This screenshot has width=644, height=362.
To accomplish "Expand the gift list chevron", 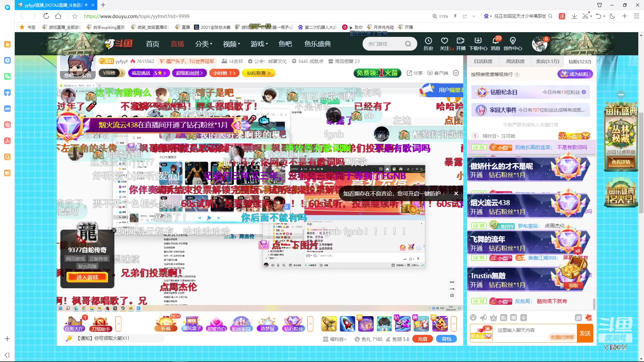I will pyautogui.click(x=454, y=324).
